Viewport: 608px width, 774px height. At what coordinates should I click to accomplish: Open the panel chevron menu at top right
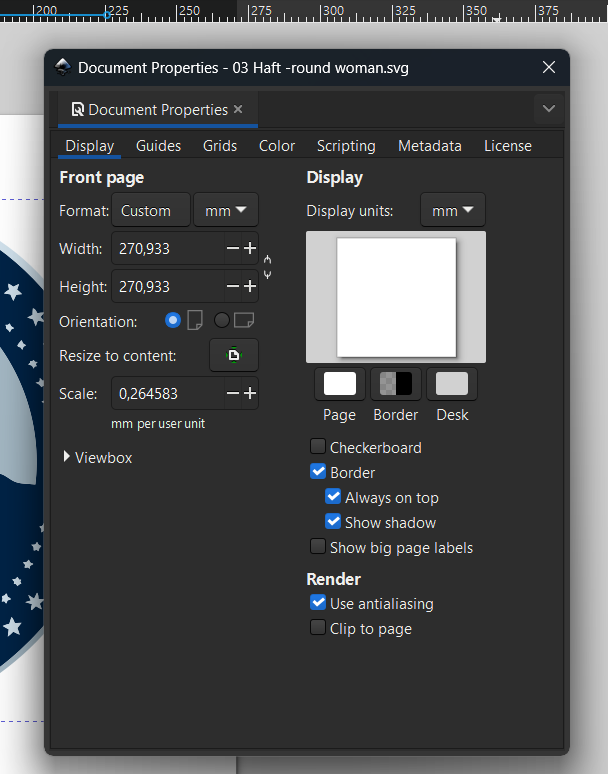pyautogui.click(x=549, y=109)
